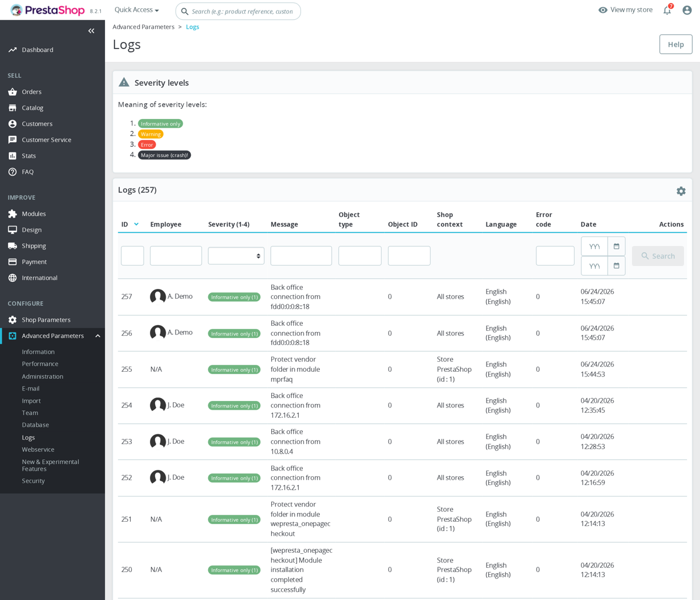Collapse the Advanced Parameters submenu chevron
The width and height of the screenshot is (700, 600).
point(97,336)
